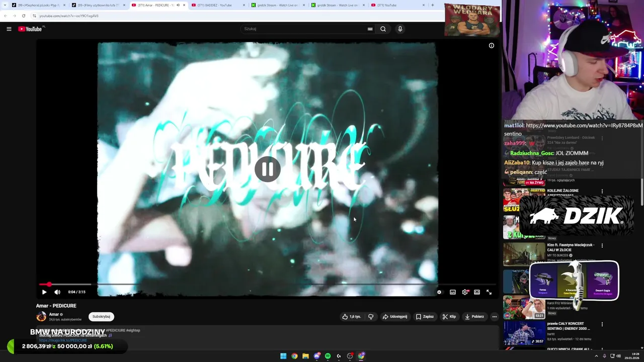
Task: Go back in browser history
Action: (x=6, y=16)
